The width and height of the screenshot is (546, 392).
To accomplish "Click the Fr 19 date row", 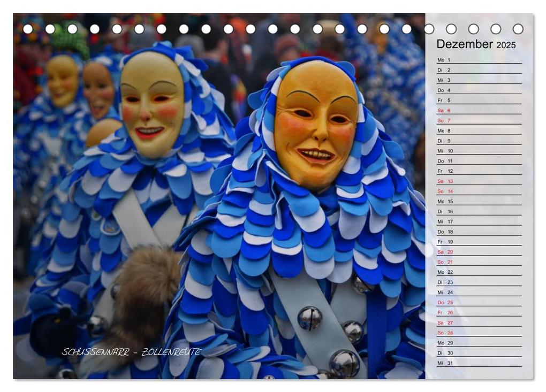I will 478,242.
